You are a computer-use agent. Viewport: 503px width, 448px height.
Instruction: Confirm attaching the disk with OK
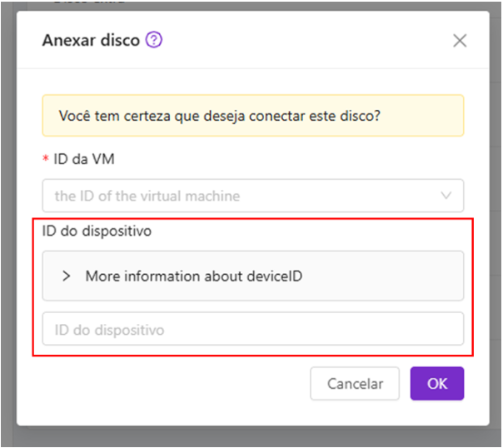[437, 384]
